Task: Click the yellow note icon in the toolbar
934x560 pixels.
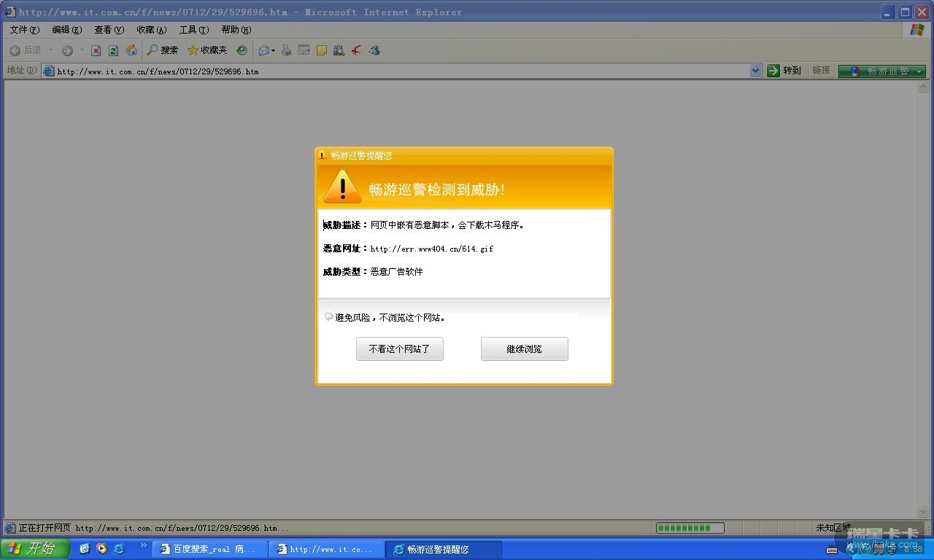Action: (321, 50)
